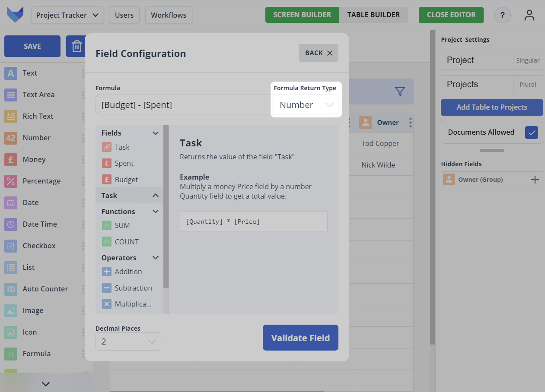Click the Back button in Field Configuration
545x392 pixels.
[319, 53]
